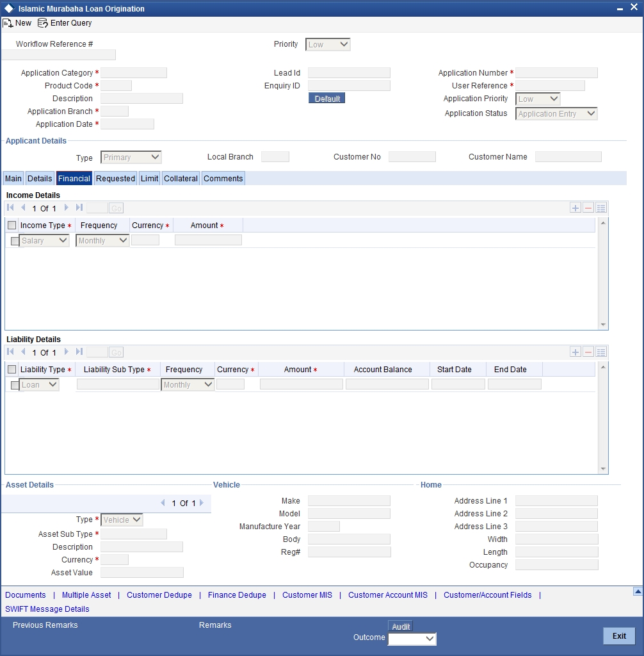Click Go button in Liability Details
This screenshot has height=656, width=644.
point(116,353)
